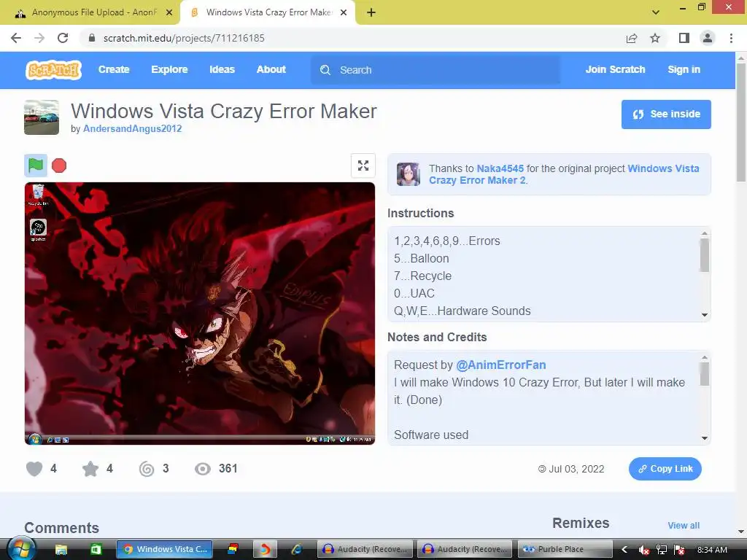This screenshot has height=560, width=747.
Task: Show hidden tray icons arrow
Action: 624,550
